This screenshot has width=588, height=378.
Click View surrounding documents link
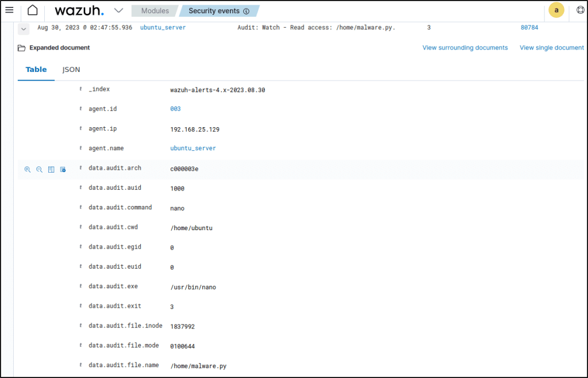[x=465, y=48]
